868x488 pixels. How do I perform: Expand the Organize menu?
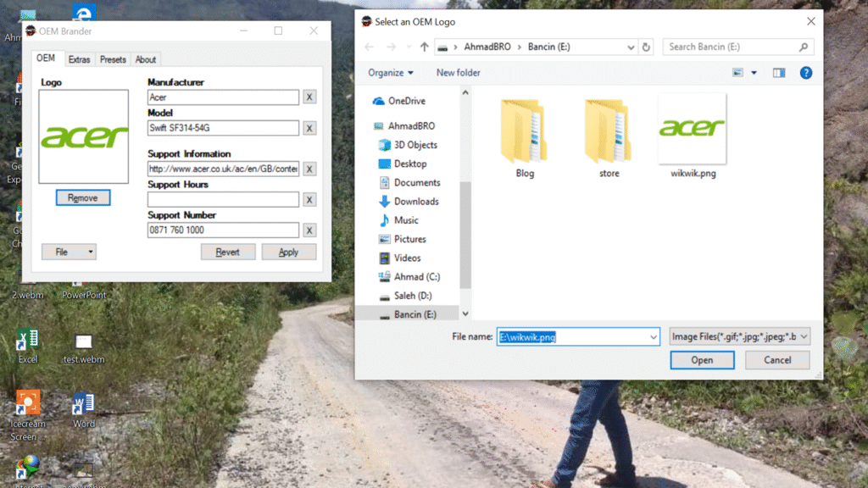(x=391, y=73)
